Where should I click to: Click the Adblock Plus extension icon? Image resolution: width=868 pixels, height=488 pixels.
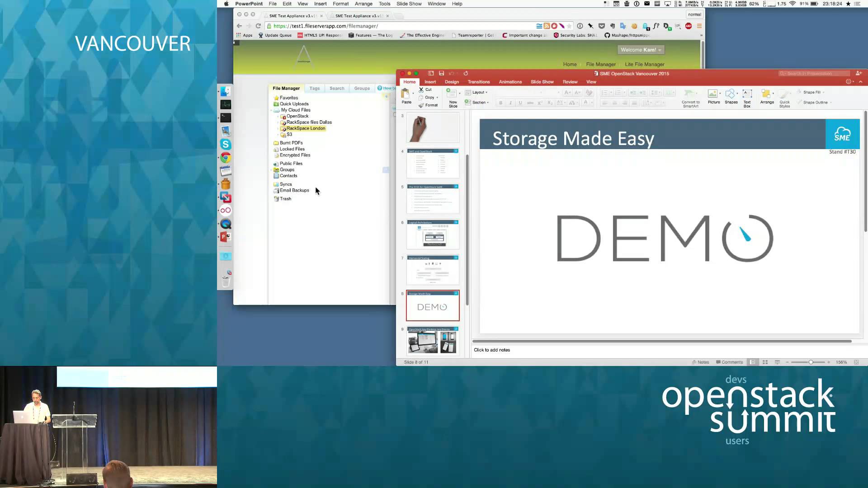coord(689,26)
